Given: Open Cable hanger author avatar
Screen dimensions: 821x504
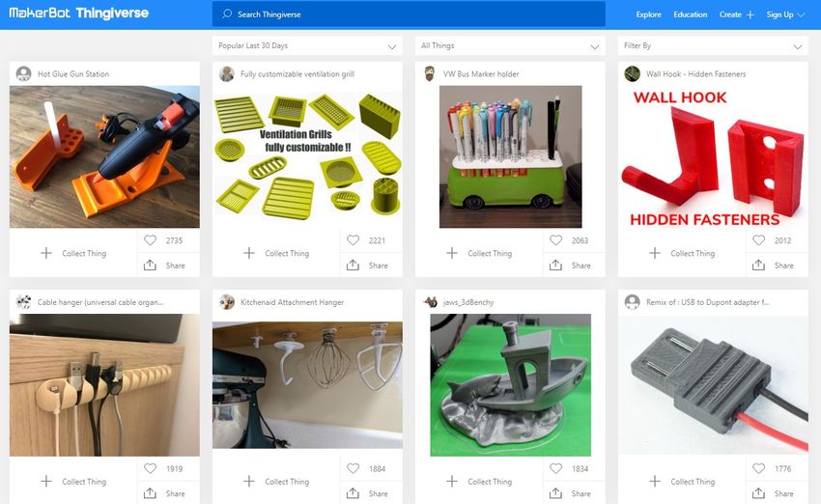Looking at the screenshot, I should pos(23,302).
